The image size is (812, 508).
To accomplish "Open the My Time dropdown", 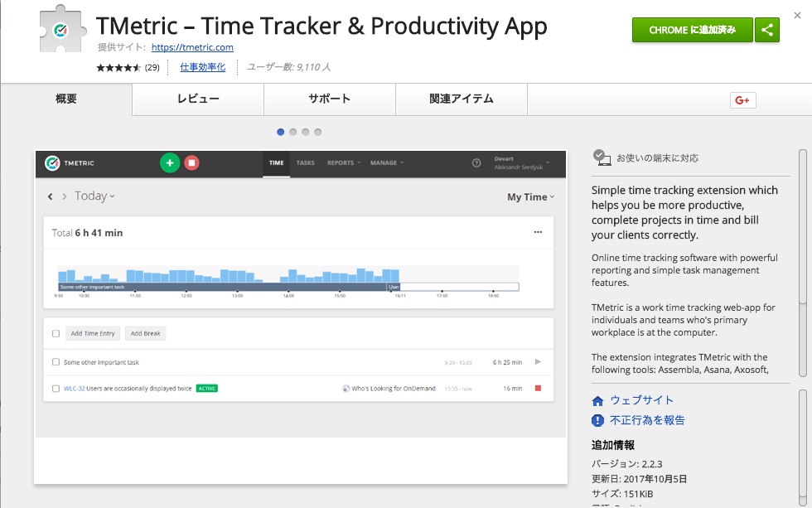I will tap(531, 196).
